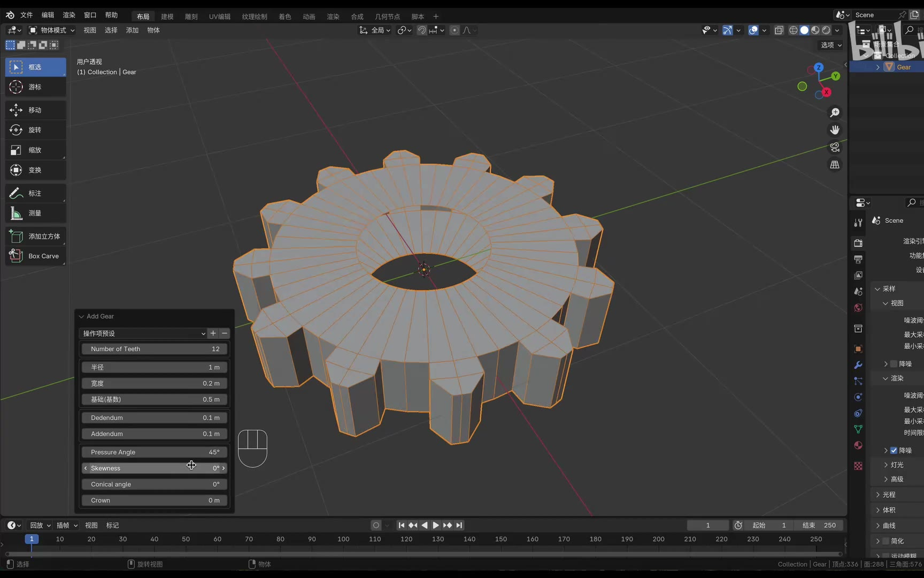The height and width of the screenshot is (578, 924).
Task: Toggle viewport overlays display
Action: [753, 30]
